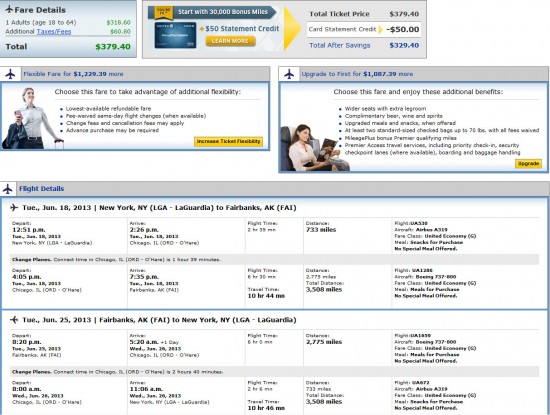Open the Flight Details heading link

41,189
